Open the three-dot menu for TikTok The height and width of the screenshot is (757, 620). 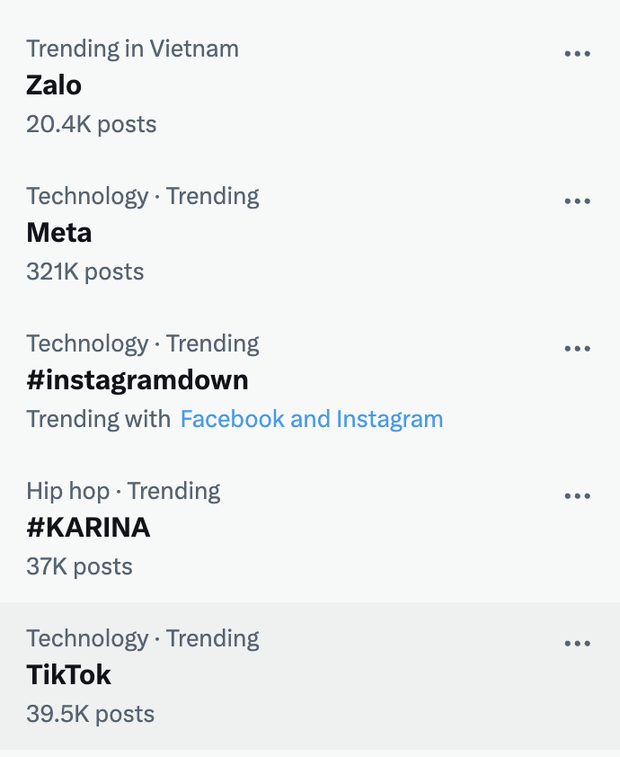[577, 644]
